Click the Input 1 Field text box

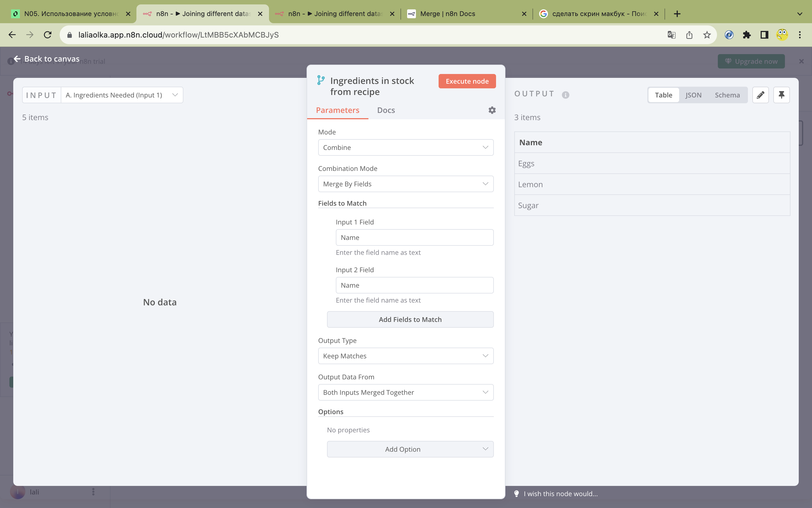(x=414, y=237)
